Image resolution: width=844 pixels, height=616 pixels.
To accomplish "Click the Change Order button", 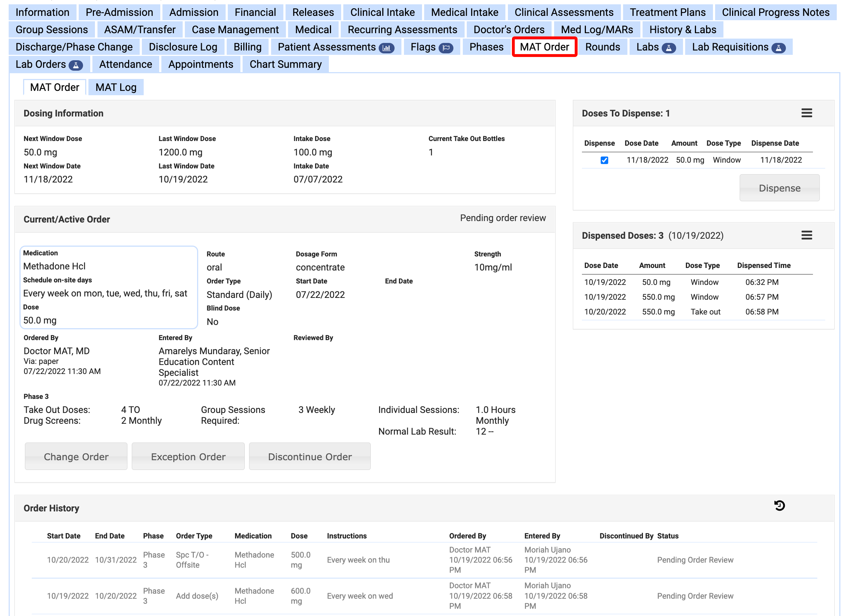I will pos(76,456).
